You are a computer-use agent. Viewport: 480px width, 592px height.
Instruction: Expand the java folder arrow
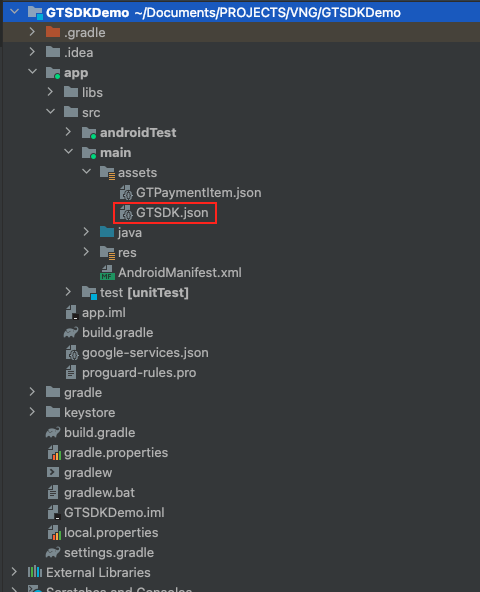click(86, 232)
